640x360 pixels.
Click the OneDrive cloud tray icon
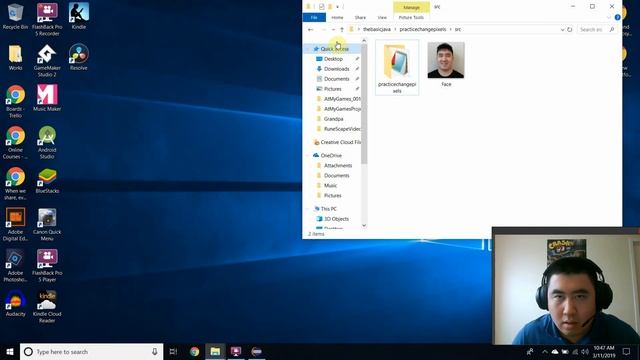[x=555, y=351]
